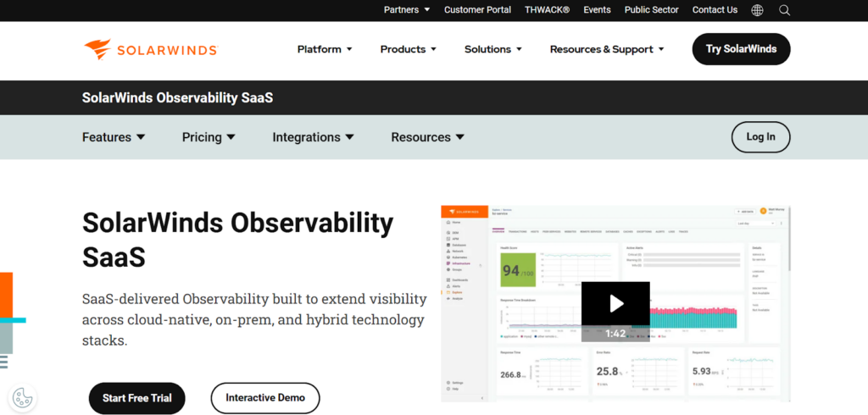Open Contact Us
The width and height of the screenshot is (868, 415).
click(x=715, y=10)
